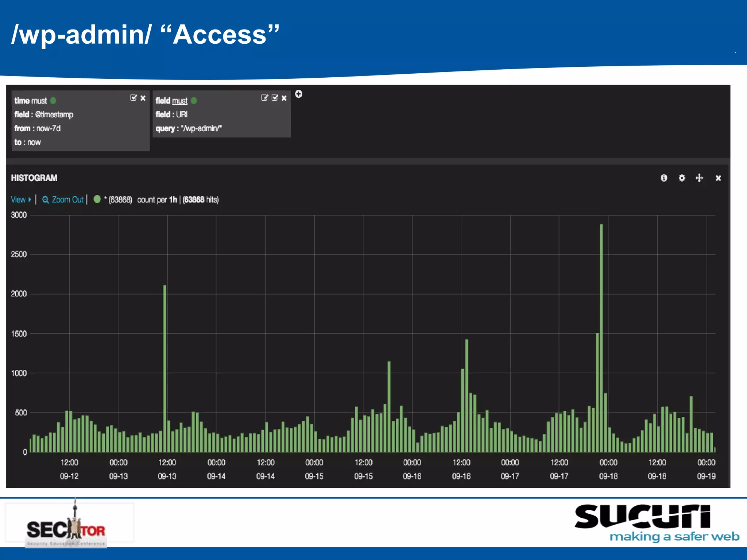Click the 2000-hit spike bar on 09-13
747x560 pixels.
coord(165,365)
